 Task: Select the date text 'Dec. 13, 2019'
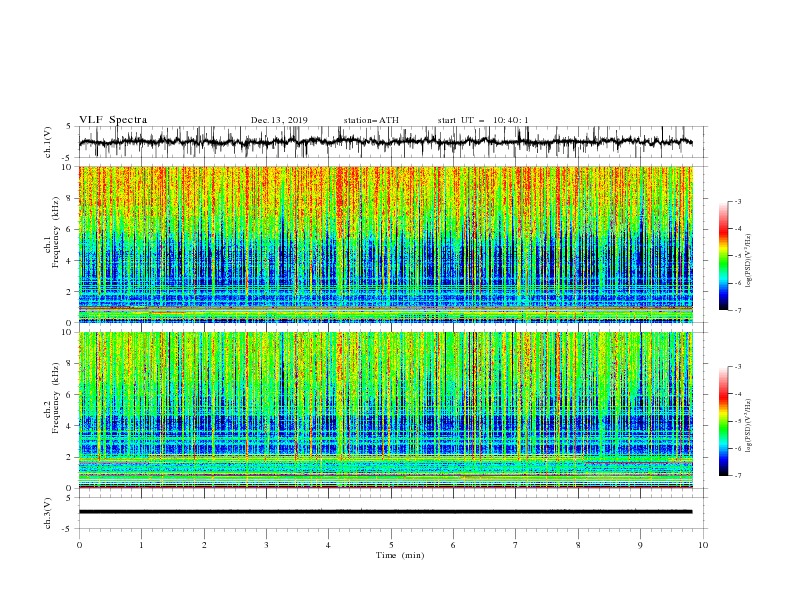tap(279, 120)
